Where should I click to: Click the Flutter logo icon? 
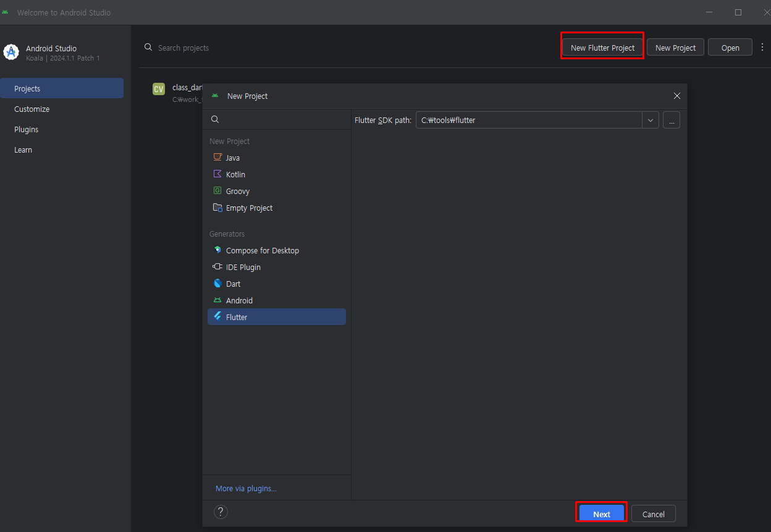[217, 317]
